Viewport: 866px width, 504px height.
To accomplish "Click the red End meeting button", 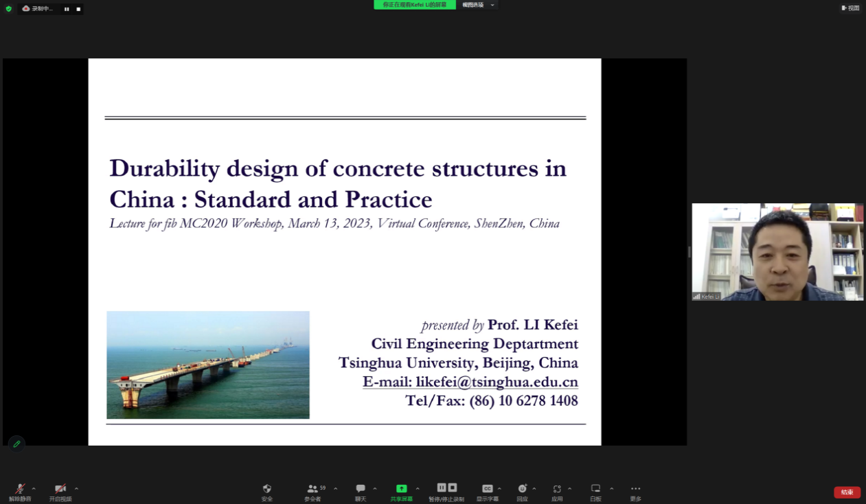I will [x=847, y=492].
